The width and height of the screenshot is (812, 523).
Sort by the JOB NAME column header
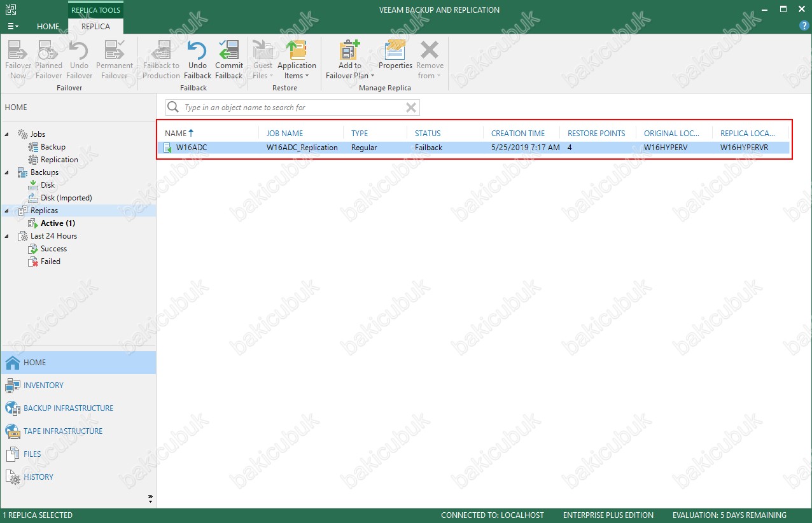click(x=284, y=134)
